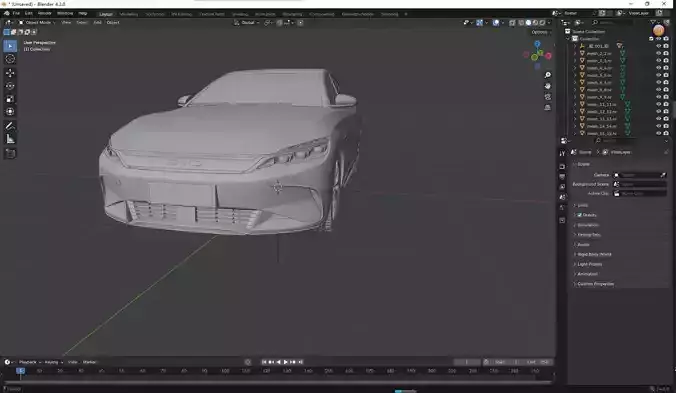Play the animation forward

[x=285, y=362]
